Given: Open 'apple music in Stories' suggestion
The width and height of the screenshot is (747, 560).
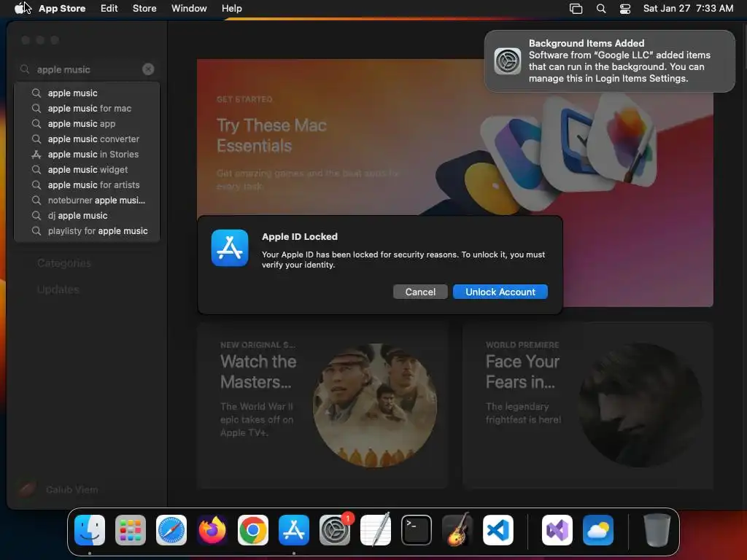Looking at the screenshot, I should tap(88, 155).
